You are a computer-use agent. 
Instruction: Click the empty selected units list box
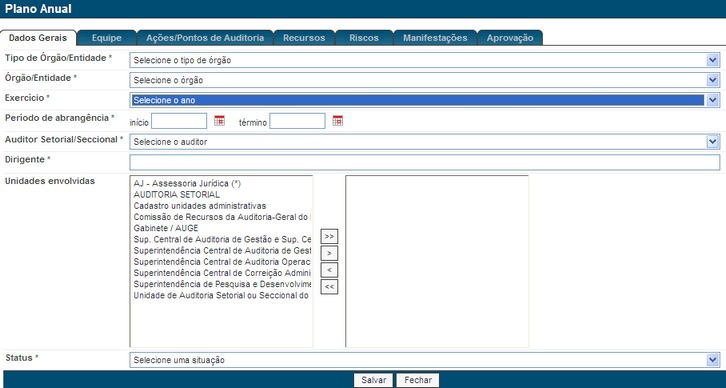tap(437, 261)
